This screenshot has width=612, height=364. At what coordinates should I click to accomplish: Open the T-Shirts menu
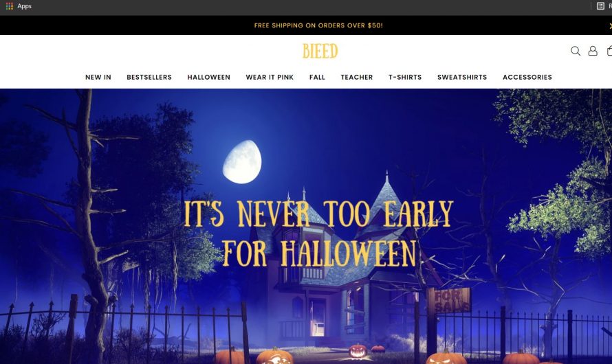405,77
